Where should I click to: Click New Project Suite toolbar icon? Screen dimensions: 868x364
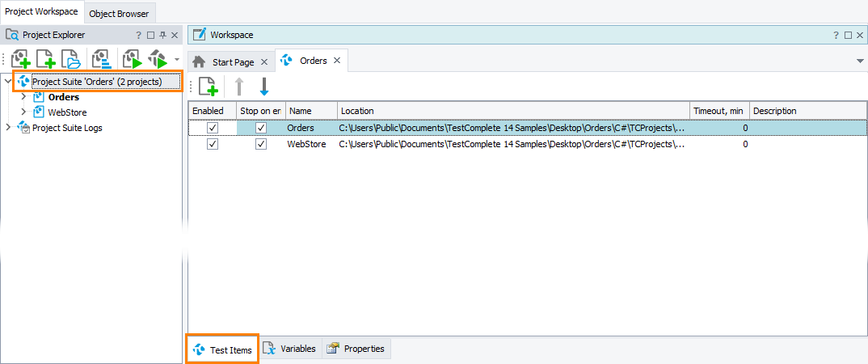(x=20, y=58)
